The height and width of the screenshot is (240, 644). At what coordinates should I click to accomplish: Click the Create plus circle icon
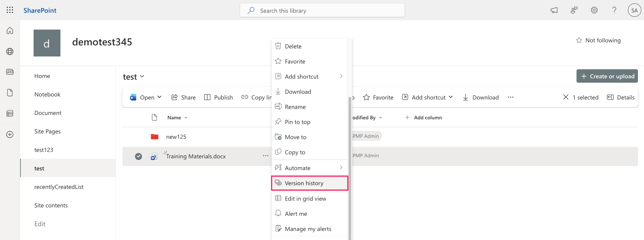(10, 134)
